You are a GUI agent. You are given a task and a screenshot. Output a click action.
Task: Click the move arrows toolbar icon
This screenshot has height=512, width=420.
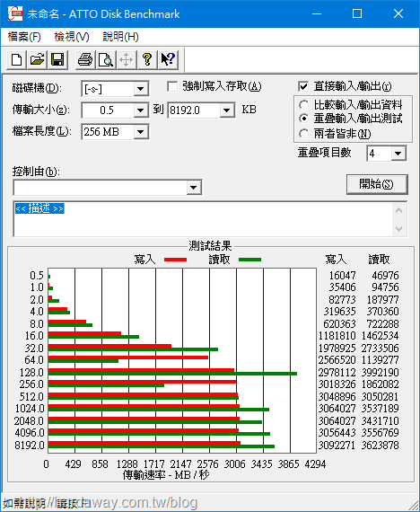click(x=127, y=60)
